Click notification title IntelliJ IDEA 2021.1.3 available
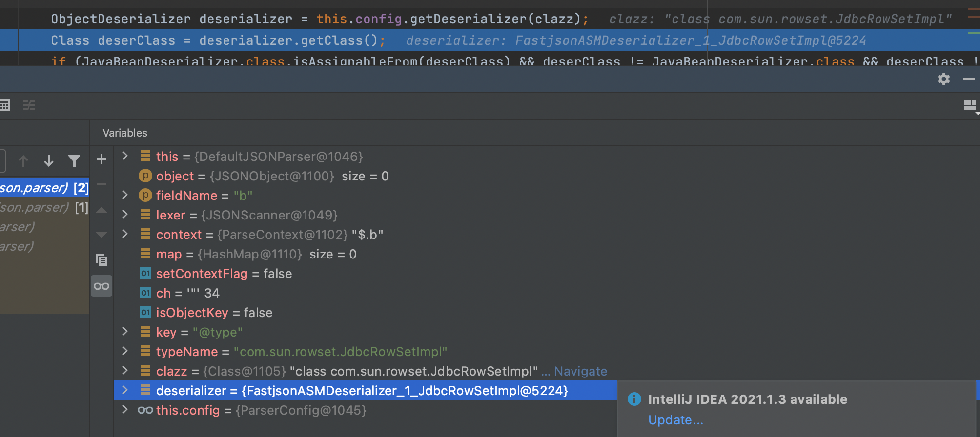The image size is (980, 437). [747, 399]
